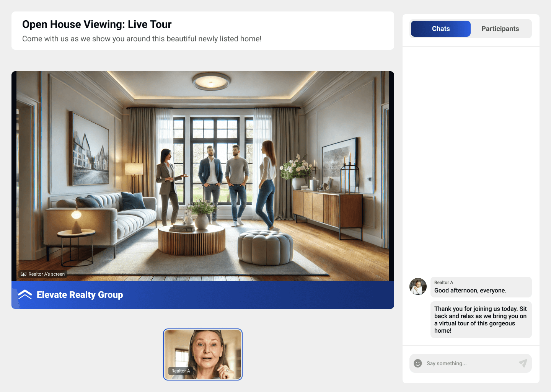Image resolution: width=551 pixels, height=392 pixels.
Task: Click the screen share icon on video
Action: click(24, 274)
